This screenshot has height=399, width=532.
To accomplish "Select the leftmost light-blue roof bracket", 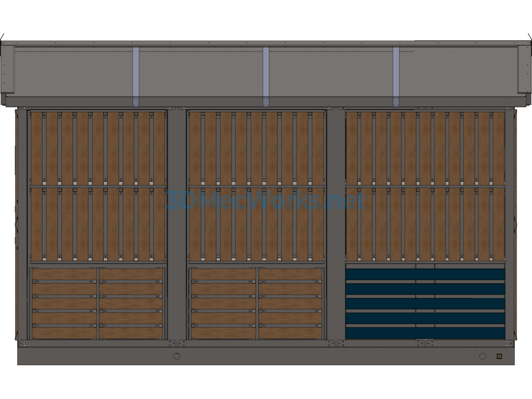I will (136, 77).
